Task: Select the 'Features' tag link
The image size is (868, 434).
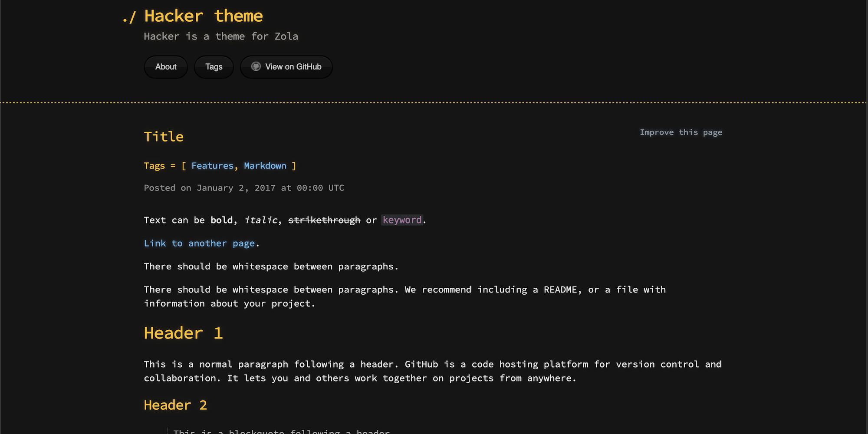Action: click(x=212, y=166)
